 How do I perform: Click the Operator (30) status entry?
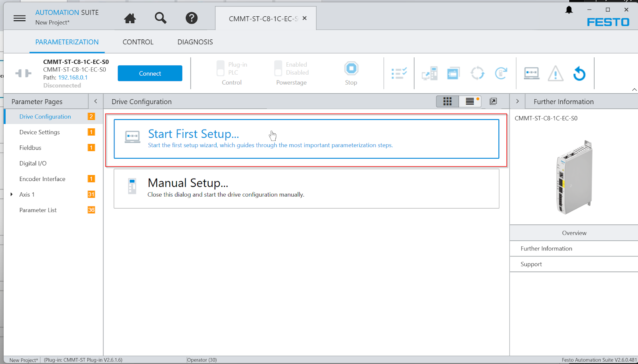click(202, 360)
